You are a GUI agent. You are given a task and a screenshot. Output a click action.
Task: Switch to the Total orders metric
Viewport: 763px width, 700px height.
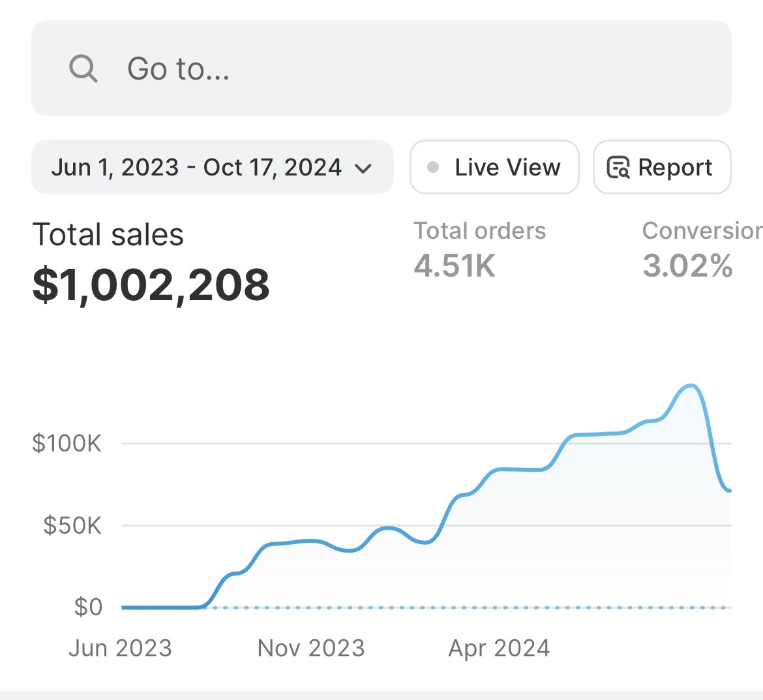click(x=480, y=231)
